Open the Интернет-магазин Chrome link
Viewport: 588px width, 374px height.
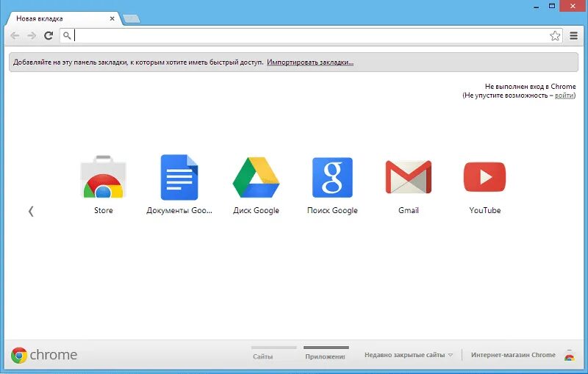513,355
